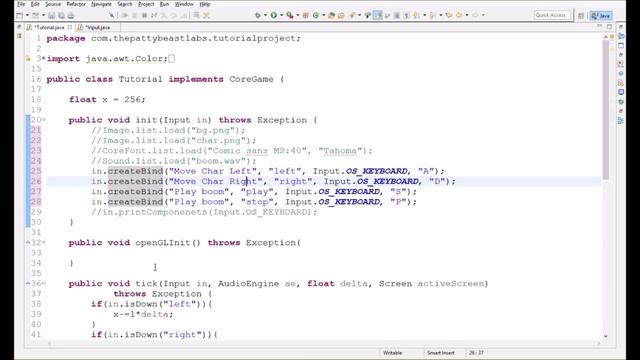Click the override marker beside line 32
Screen dimensions: 640x360
(x=28, y=242)
